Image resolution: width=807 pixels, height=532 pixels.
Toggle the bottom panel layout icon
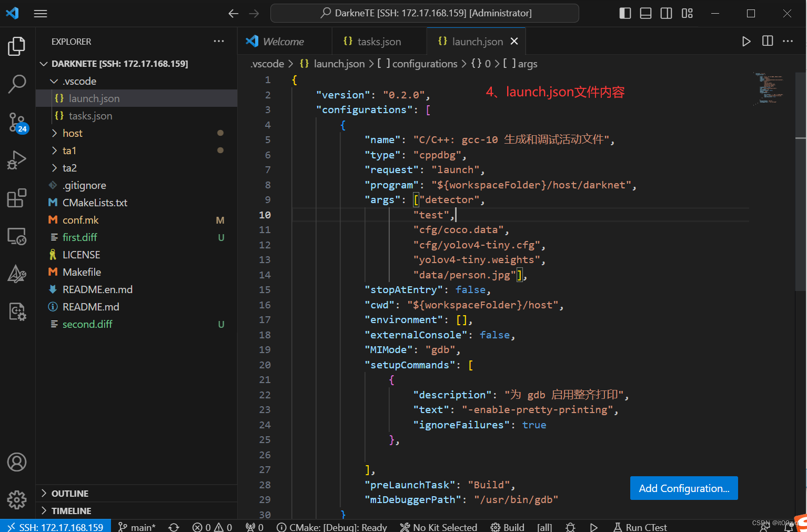coord(645,14)
